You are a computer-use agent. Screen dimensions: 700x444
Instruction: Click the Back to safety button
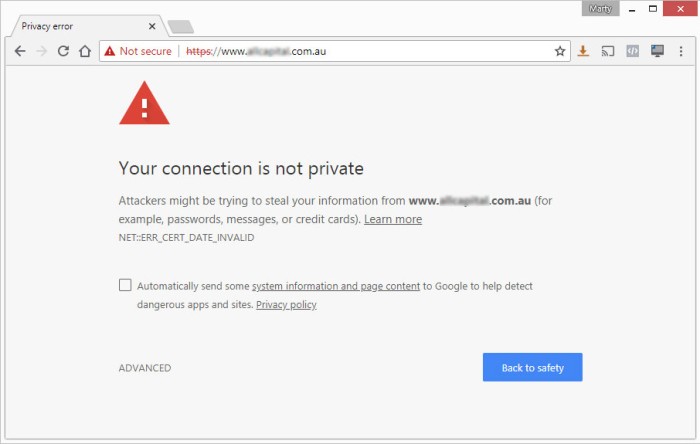pos(532,368)
